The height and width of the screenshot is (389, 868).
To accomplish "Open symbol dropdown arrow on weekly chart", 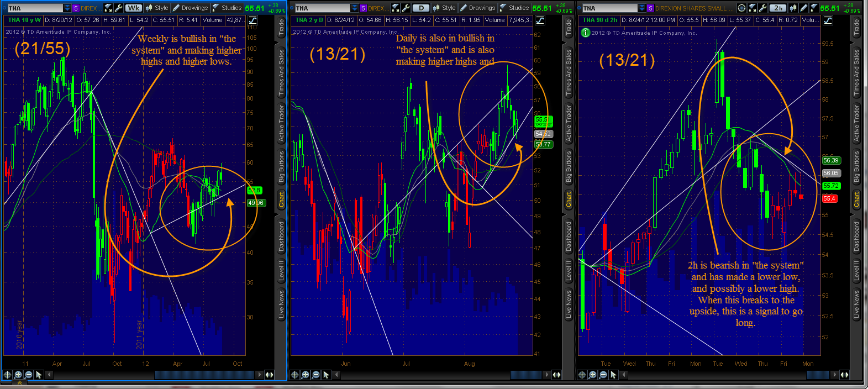I will pos(67,8).
